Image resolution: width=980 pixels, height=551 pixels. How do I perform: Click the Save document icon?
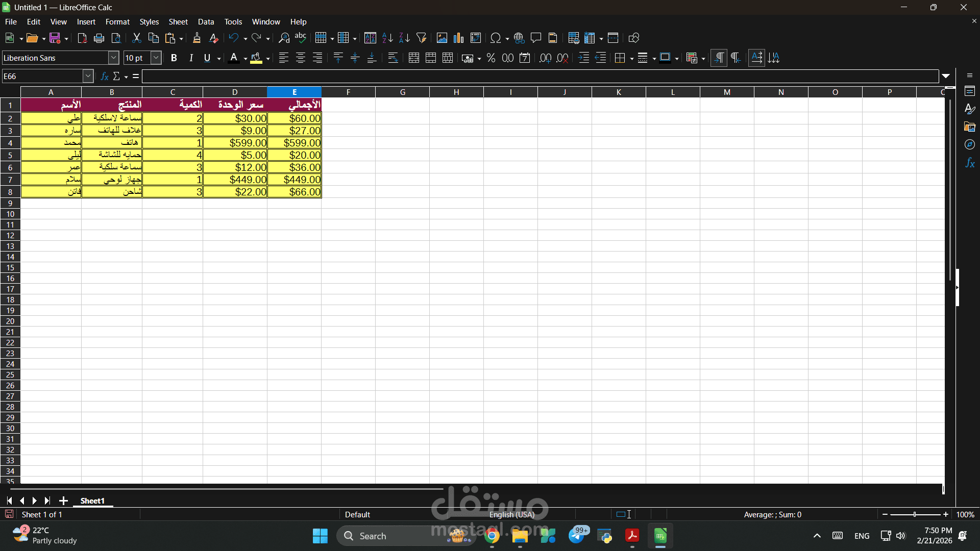coord(55,38)
